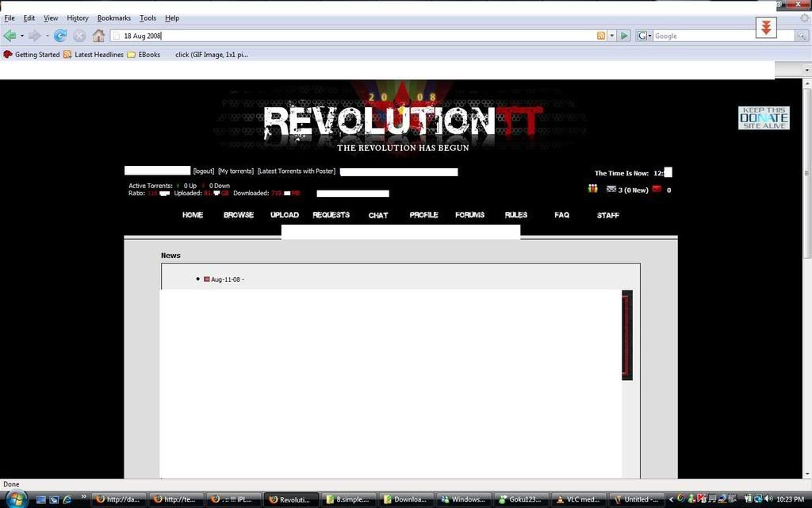
Task: Click the red news icon beside Aug-11-08
Action: (x=207, y=279)
